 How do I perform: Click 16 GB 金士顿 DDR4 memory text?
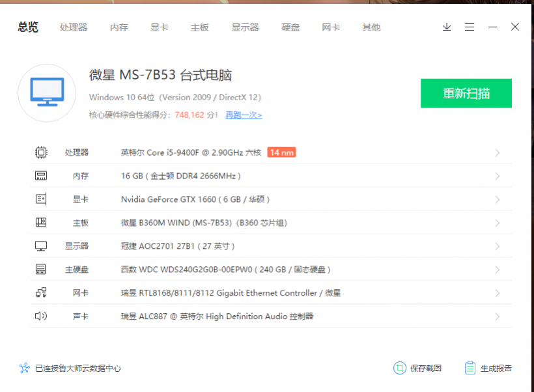pyautogui.click(x=181, y=176)
